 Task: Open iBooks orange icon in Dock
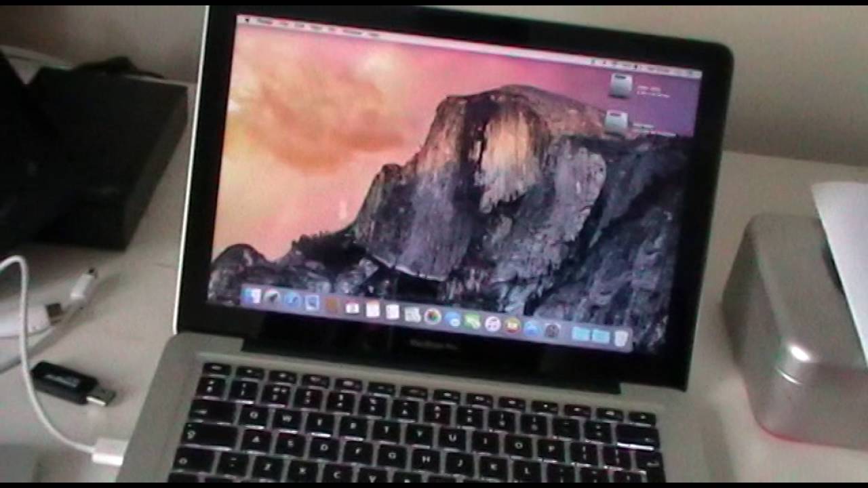(x=513, y=326)
